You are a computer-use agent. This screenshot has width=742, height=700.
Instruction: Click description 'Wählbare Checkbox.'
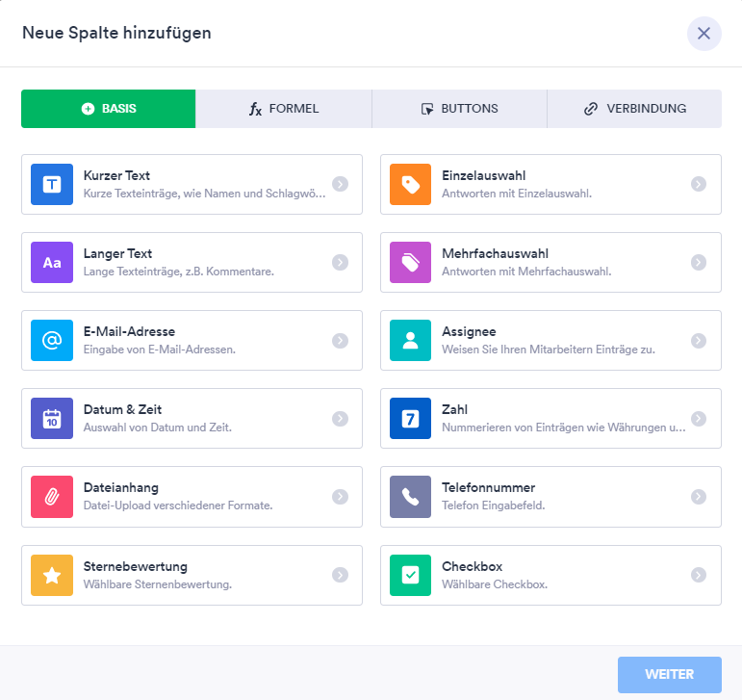(x=495, y=584)
